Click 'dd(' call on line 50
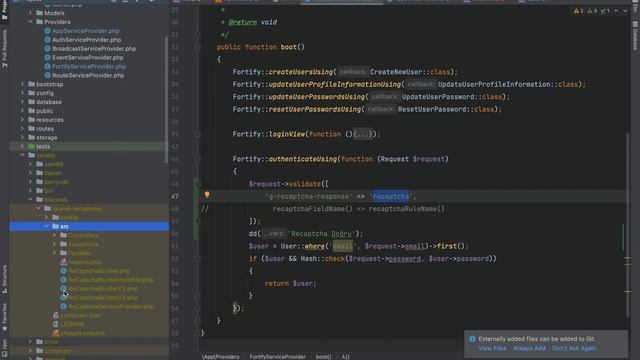This screenshot has height=360, width=640. (255, 234)
